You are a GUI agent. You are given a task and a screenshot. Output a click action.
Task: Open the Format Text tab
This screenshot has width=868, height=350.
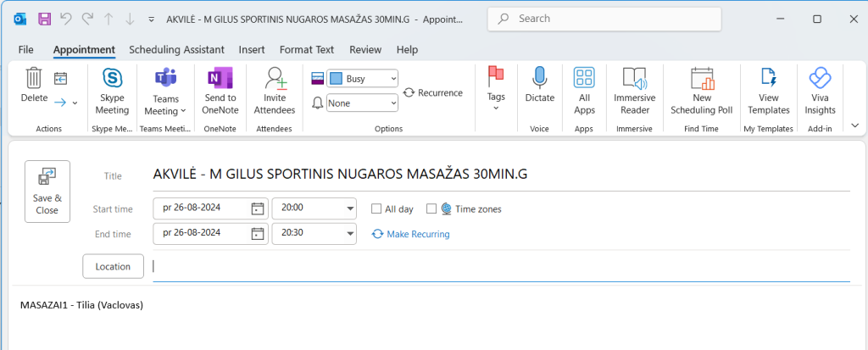pyautogui.click(x=306, y=50)
